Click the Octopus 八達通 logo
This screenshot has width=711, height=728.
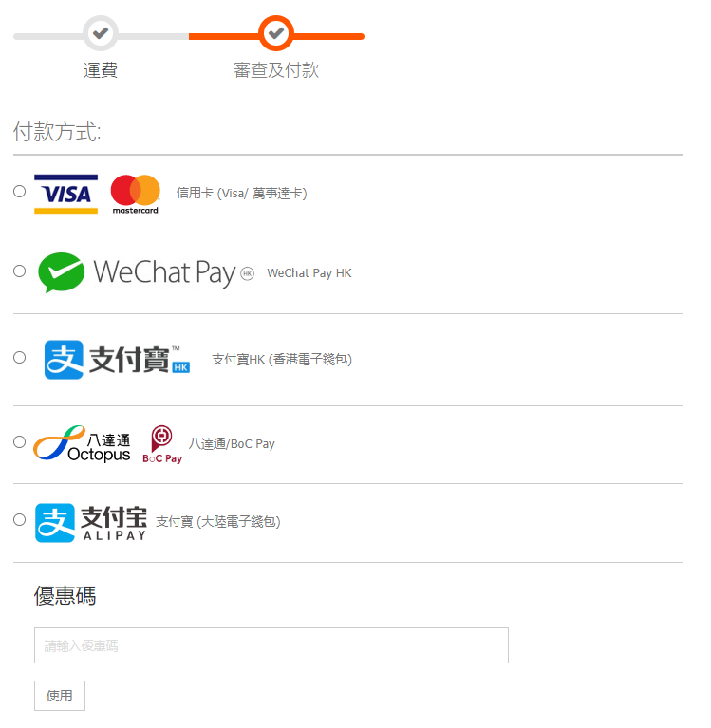coord(83,443)
